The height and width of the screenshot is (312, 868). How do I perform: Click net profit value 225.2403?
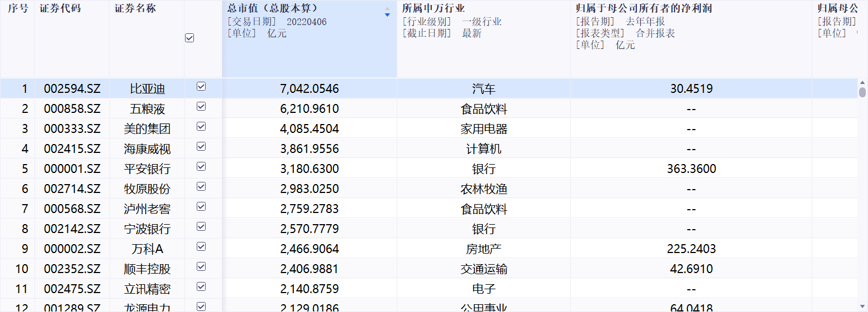691,249
